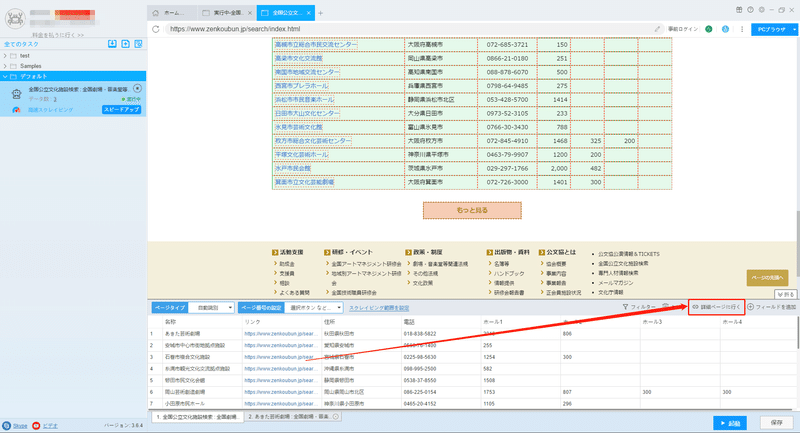Click the スクレイピング範囲を設定 link
This screenshot has height=433, width=800.
pos(379,308)
